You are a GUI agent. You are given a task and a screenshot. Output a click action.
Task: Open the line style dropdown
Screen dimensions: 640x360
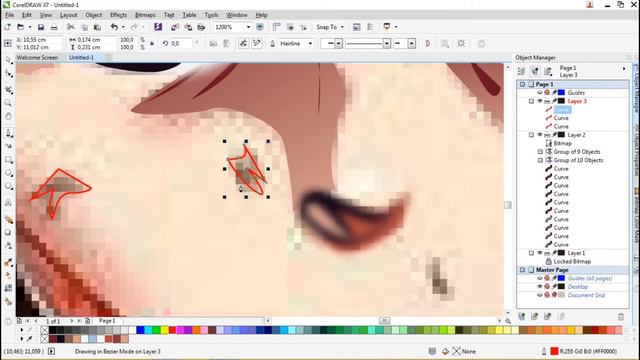pyautogui.click(x=387, y=43)
